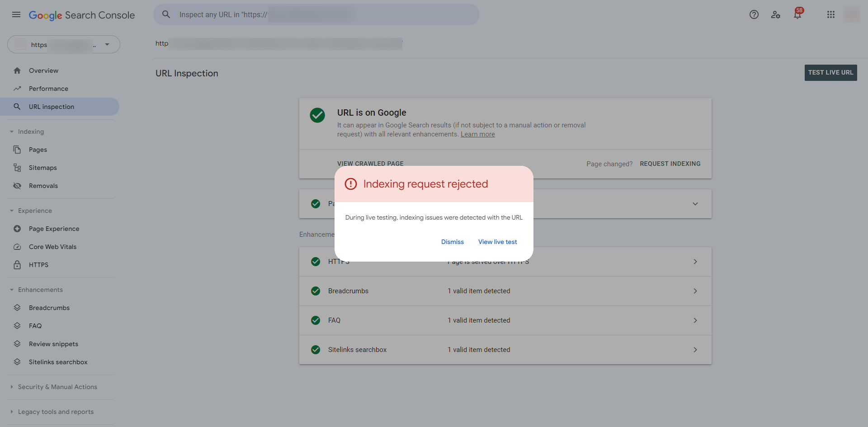Click the Help question mark icon

pyautogui.click(x=754, y=14)
